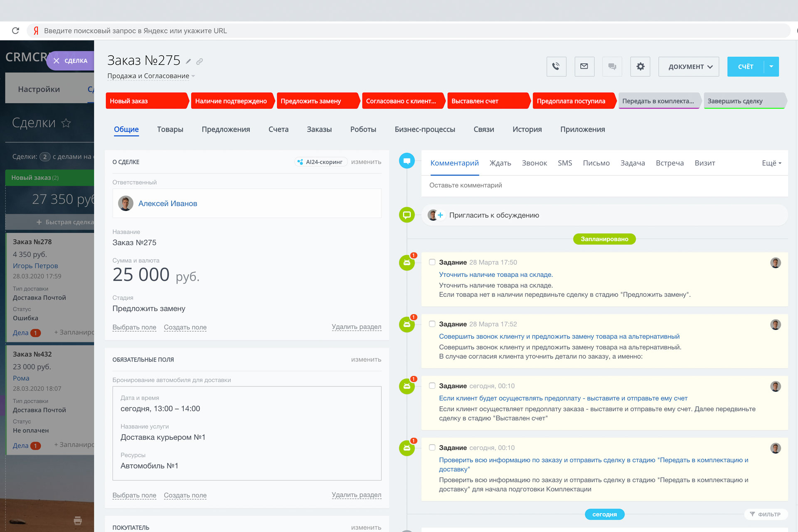The width and height of the screenshot is (798, 532).
Task: Check the task dated 28 Марта 17:50
Action: (432, 262)
